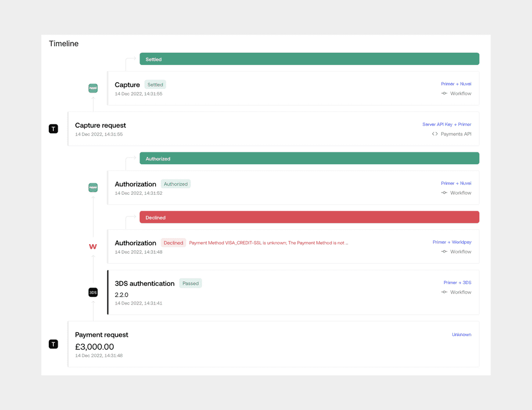Viewport: 532px width, 410px height.
Task: Click the 3DS authentication title
Action: [x=145, y=284]
